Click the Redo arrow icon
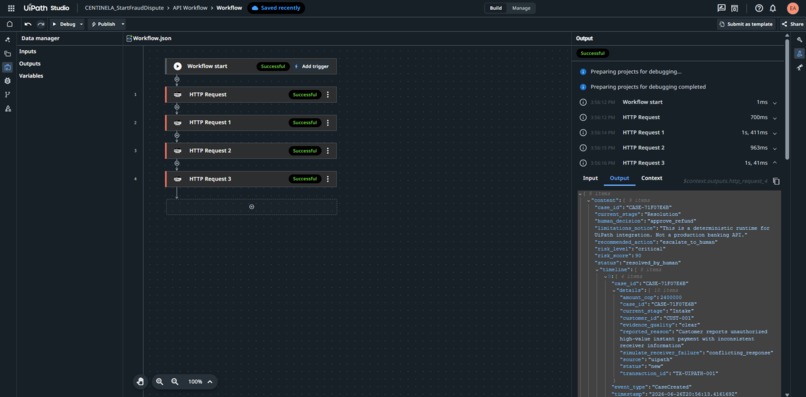 pos(41,24)
